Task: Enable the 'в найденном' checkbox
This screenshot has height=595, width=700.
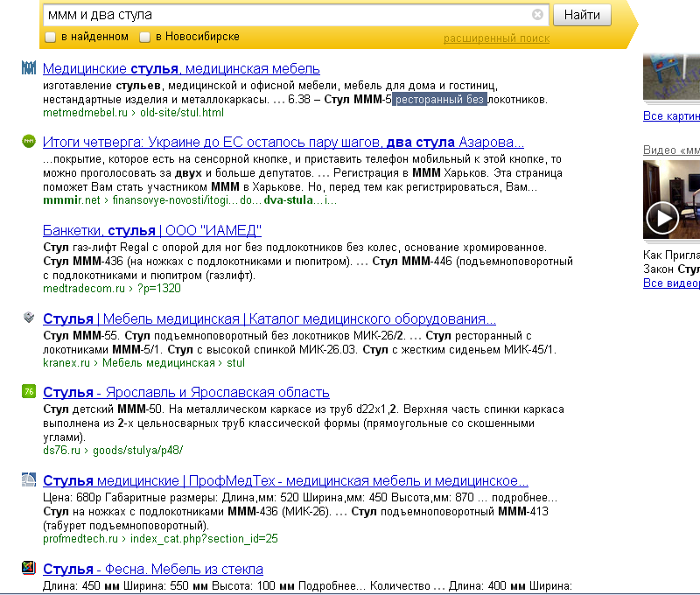Action: click(x=51, y=37)
